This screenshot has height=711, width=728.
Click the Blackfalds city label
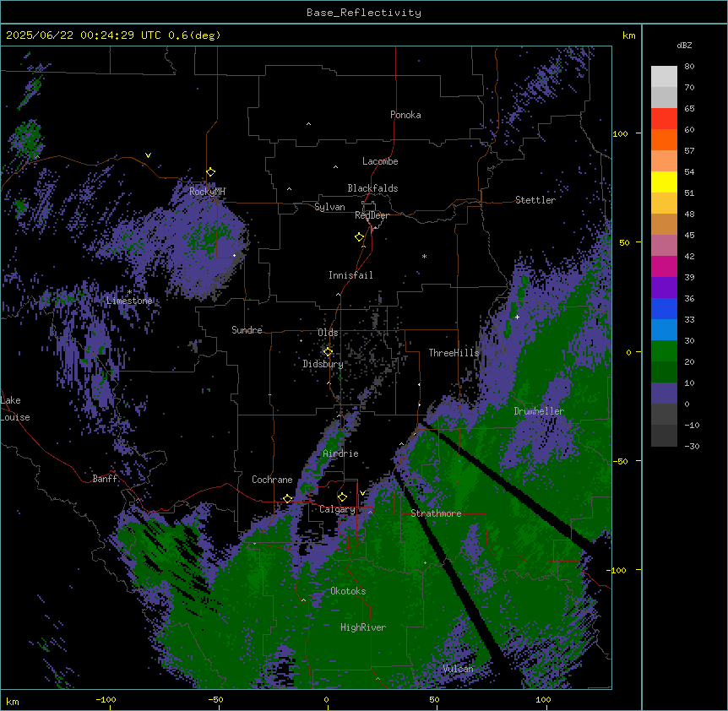click(372, 188)
